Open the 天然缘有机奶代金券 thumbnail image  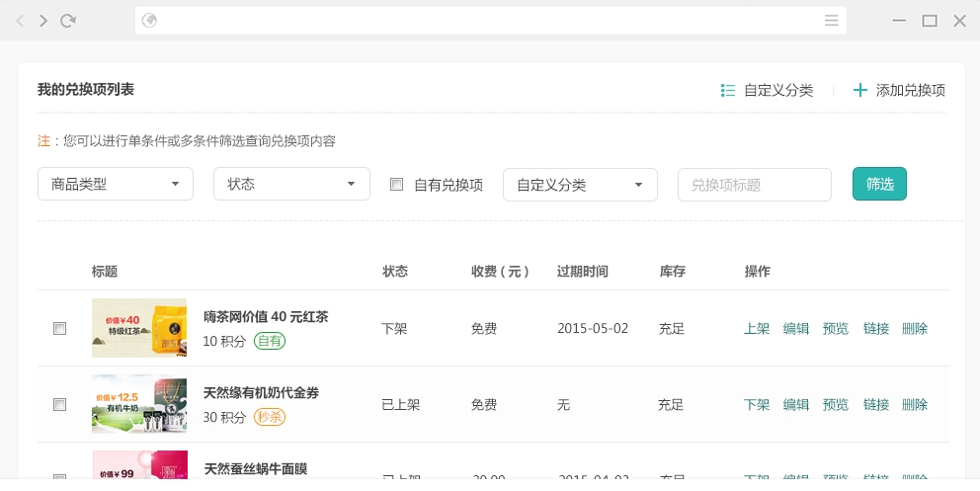point(139,404)
